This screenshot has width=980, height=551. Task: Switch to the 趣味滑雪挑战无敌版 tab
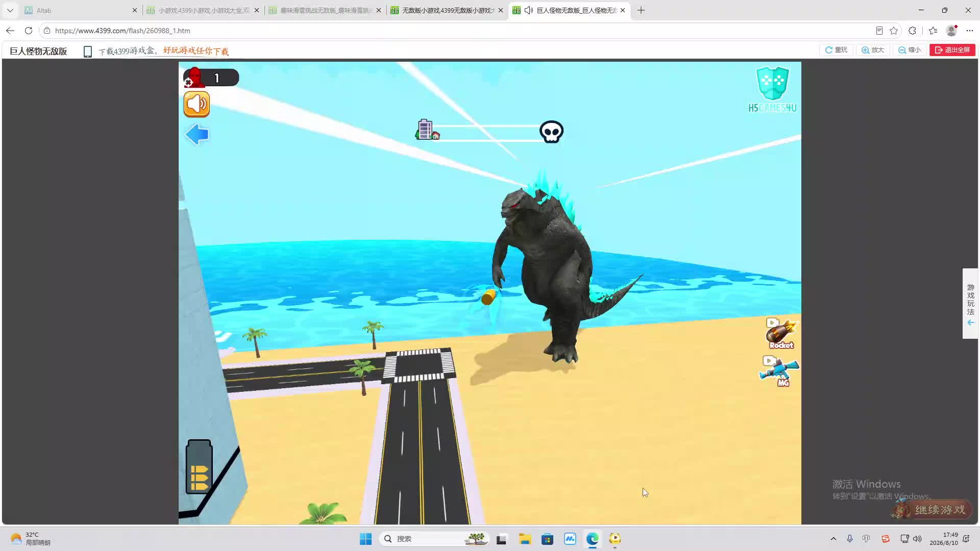tap(325, 10)
